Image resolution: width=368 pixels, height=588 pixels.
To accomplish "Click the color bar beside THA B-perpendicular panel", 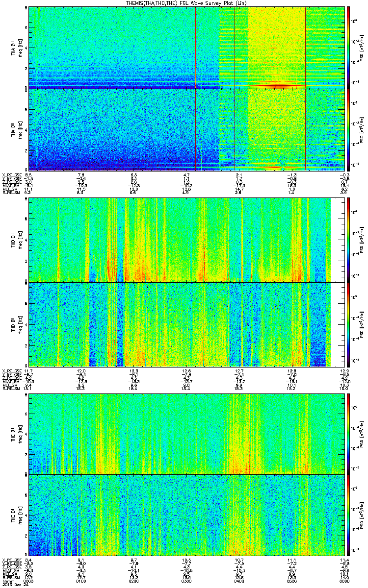I will point(349,47).
